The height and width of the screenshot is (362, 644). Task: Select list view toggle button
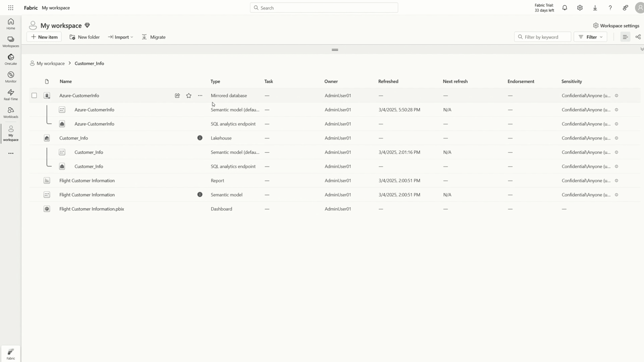pyautogui.click(x=625, y=37)
